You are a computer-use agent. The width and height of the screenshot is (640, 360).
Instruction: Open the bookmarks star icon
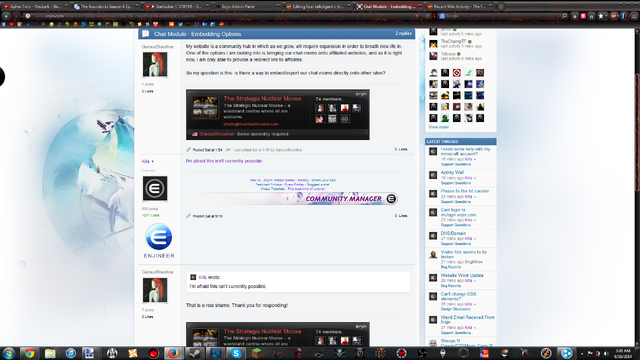[600, 16]
